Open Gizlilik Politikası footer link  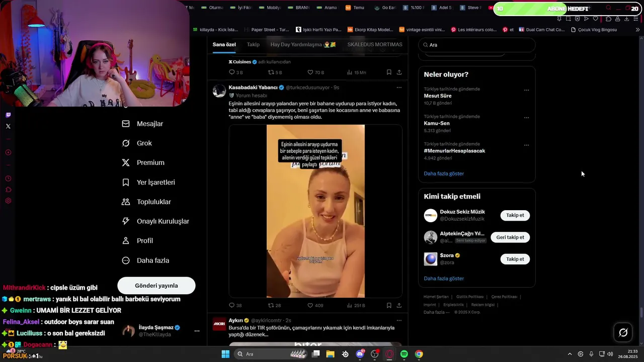pos(470,297)
